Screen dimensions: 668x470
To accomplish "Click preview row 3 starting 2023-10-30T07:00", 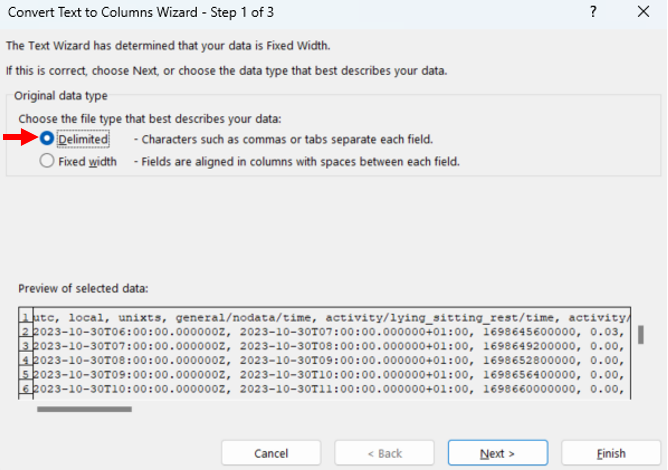I will (320, 346).
